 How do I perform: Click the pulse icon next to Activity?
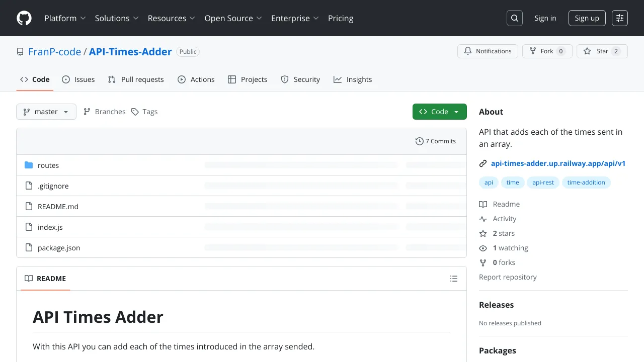pos(483,219)
